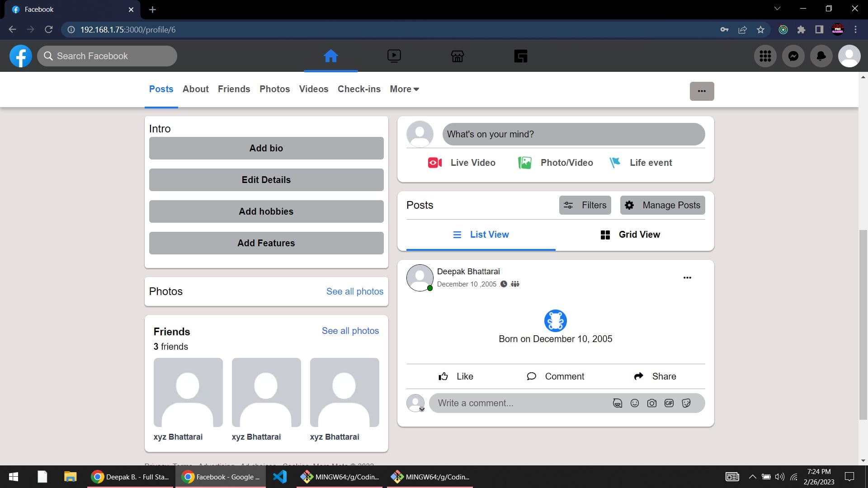The image size is (868, 488).
Task: Open Visual Studio Code from taskbar
Action: pos(280,477)
